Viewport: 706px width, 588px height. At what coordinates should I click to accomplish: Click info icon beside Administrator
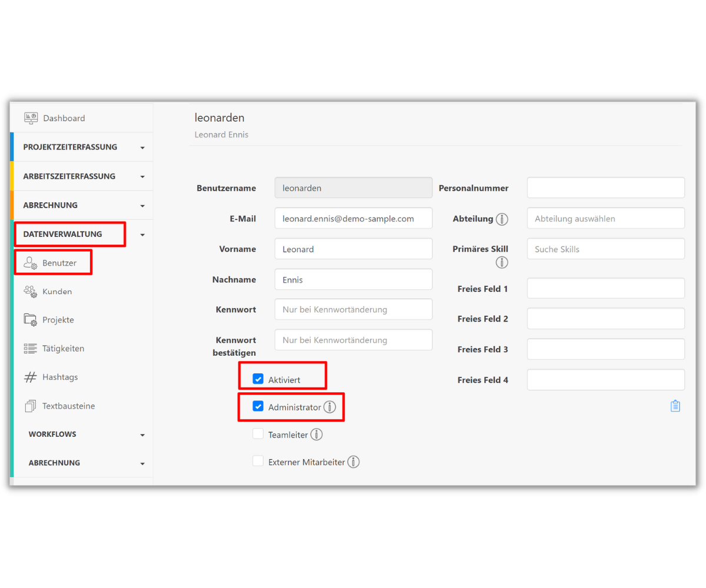[330, 407]
